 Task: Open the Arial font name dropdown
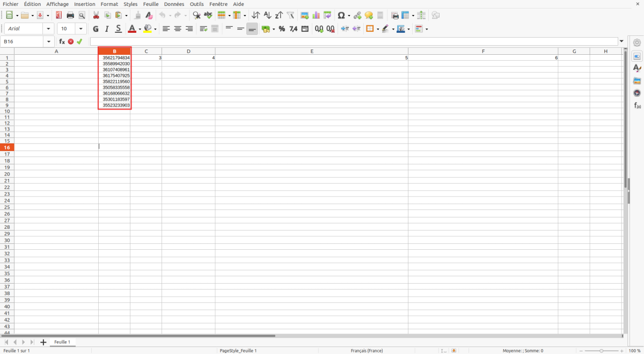pos(48,29)
